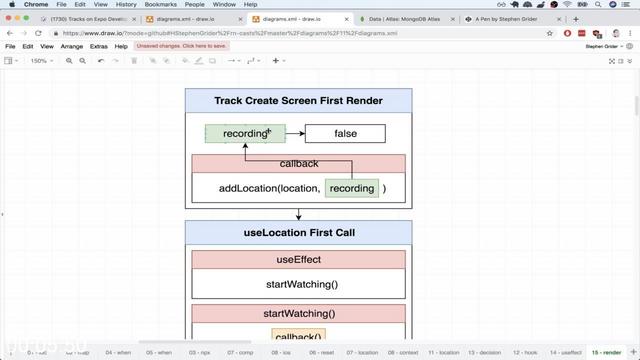Open the Extras menu

[99, 47]
